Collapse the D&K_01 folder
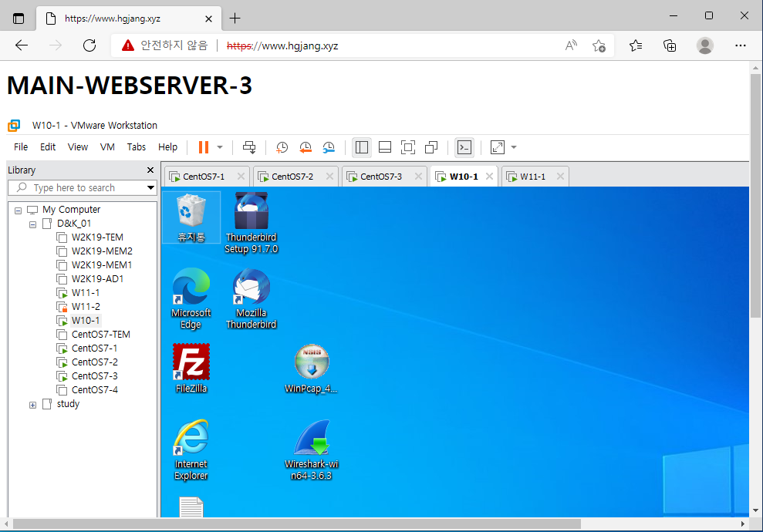 [32, 224]
